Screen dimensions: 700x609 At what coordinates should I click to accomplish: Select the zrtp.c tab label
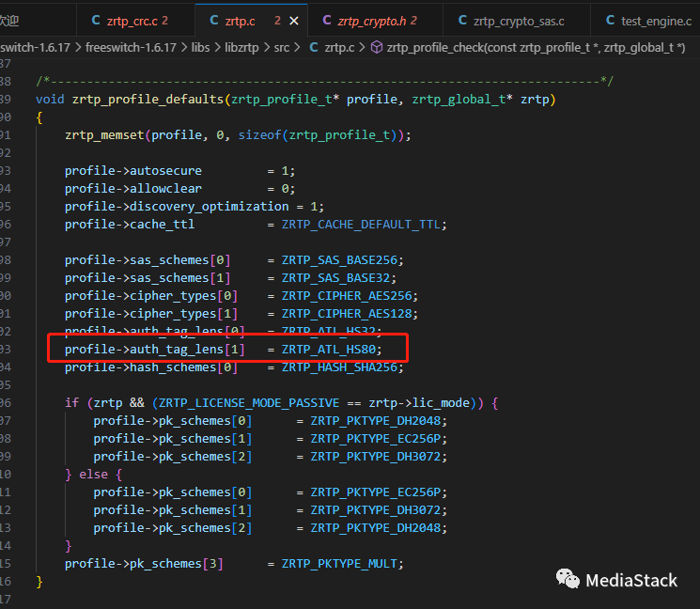click(x=241, y=20)
